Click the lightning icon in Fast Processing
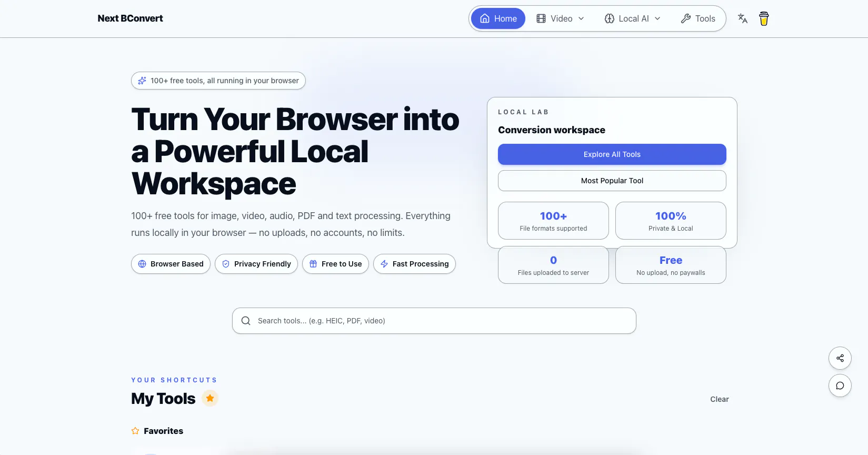 (384, 264)
